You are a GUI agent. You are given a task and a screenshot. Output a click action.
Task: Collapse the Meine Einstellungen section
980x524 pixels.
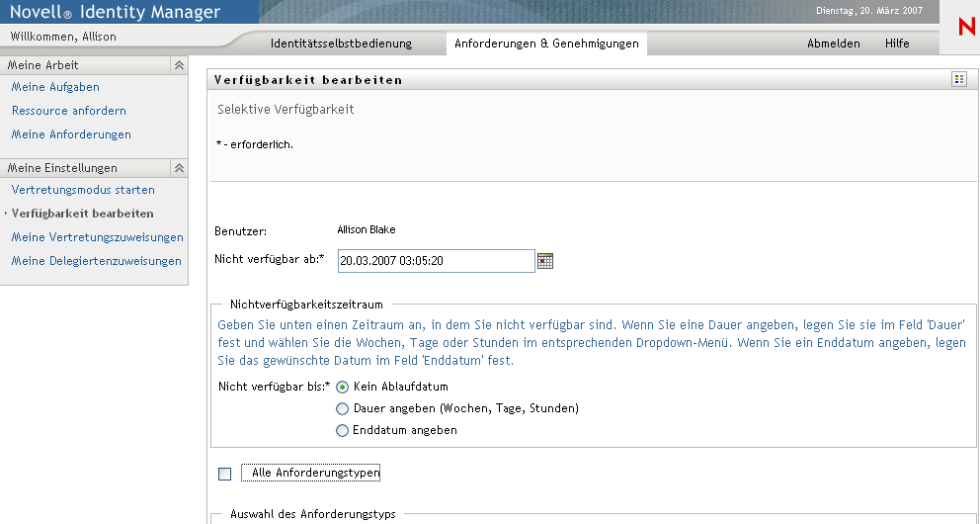[180, 167]
